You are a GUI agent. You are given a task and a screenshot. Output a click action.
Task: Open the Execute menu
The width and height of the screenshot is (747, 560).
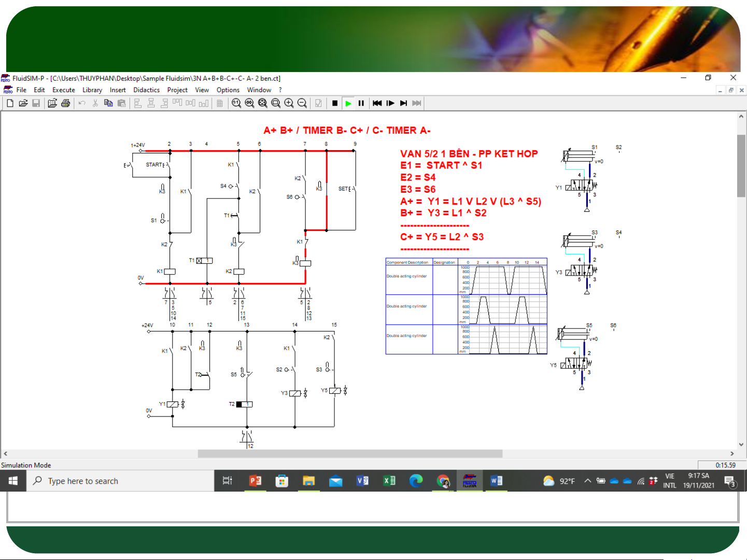63,90
